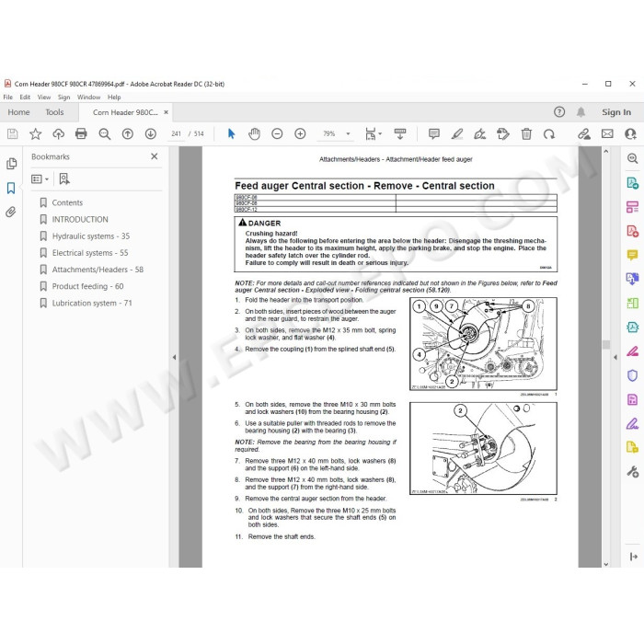This screenshot has width=644, height=644.
Task: Open share with others person icon
Action: (630, 133)
